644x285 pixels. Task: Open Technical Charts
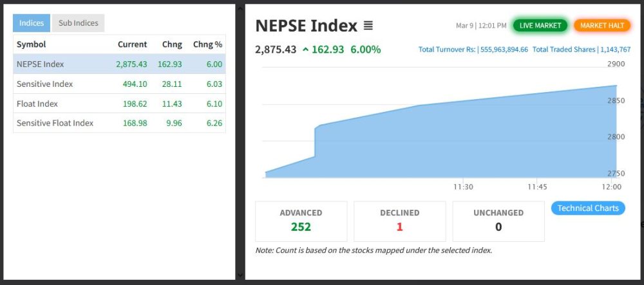coord(587,208)
